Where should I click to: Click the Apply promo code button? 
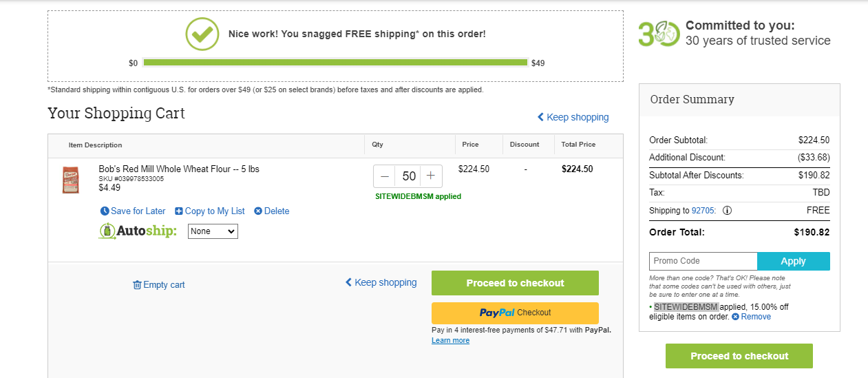coord(793,262)
